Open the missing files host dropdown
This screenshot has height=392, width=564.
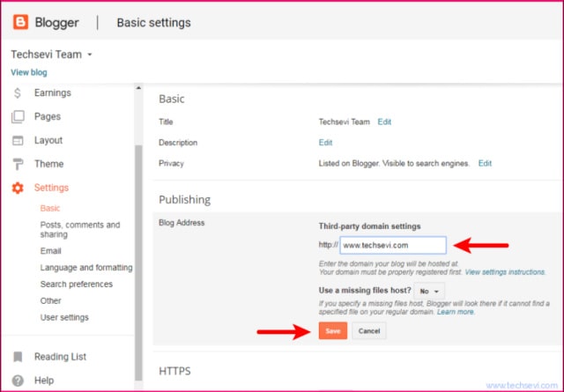click(429, 291)
